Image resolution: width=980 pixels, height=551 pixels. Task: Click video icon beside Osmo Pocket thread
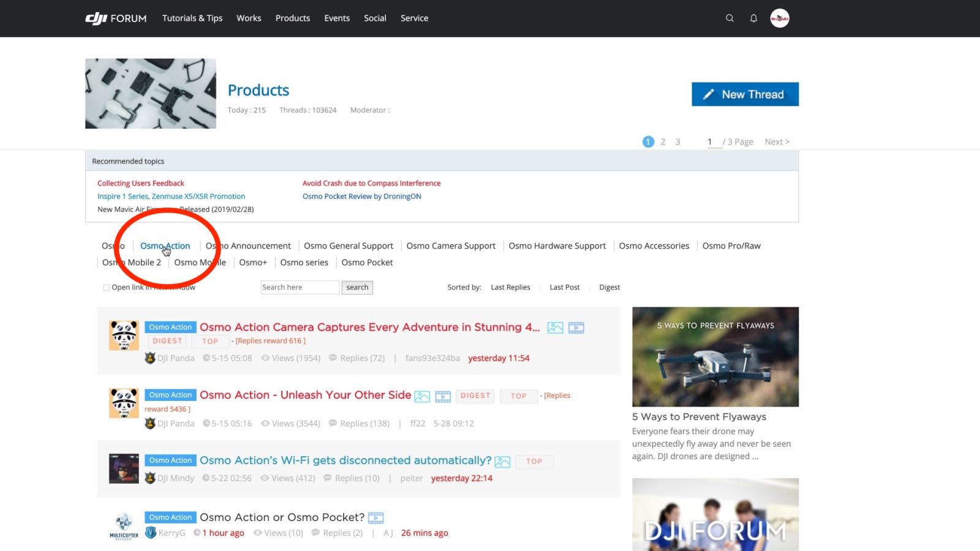375,518
